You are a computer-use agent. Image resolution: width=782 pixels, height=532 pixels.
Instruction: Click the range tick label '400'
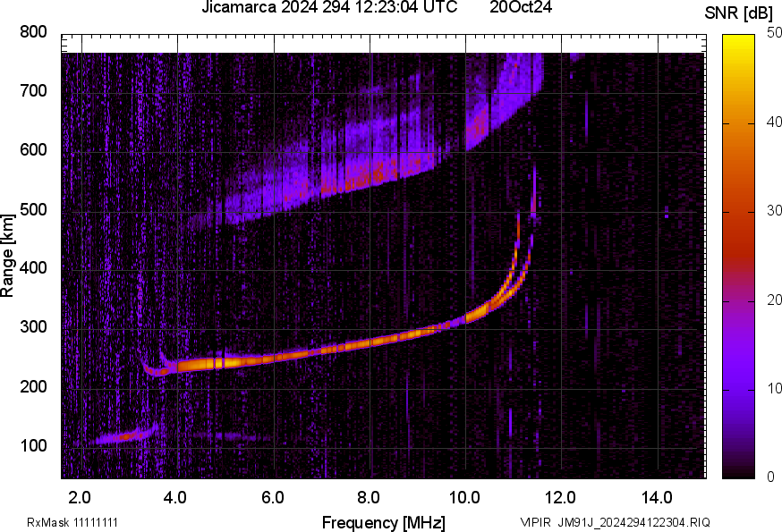pyautogui.click(x=33, y=267)
